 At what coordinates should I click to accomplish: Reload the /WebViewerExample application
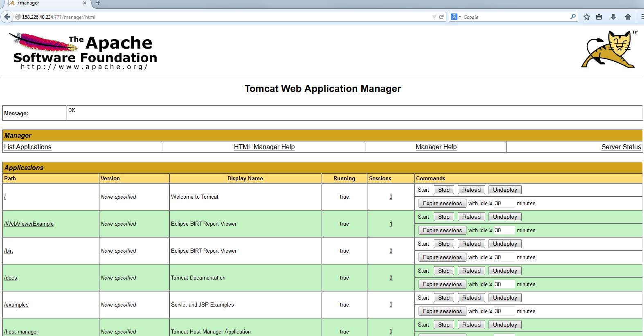click(472, 217)
